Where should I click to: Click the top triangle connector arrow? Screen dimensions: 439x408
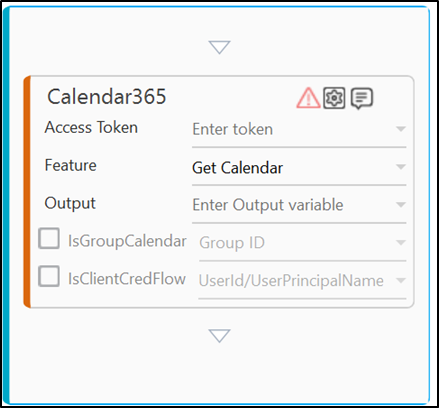tap(219, 47)
